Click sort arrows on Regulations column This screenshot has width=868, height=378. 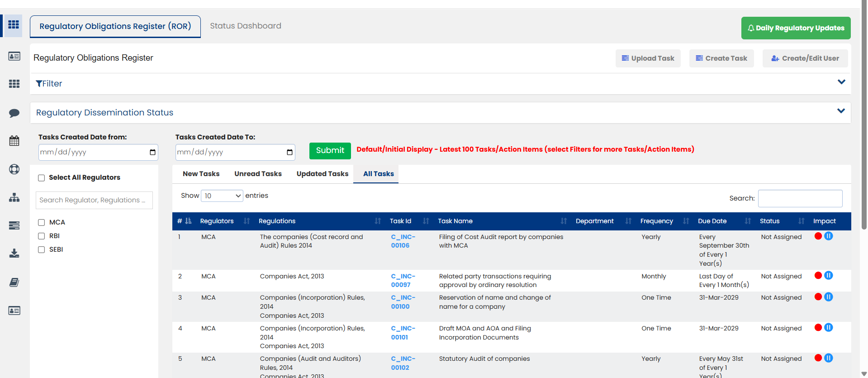point(378,221)
